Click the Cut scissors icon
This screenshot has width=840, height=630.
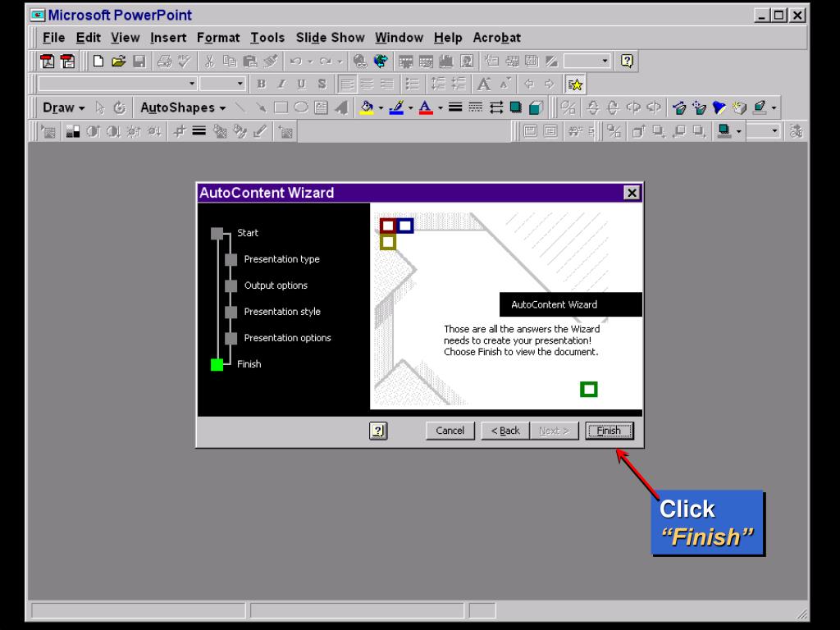pos(209,61)
